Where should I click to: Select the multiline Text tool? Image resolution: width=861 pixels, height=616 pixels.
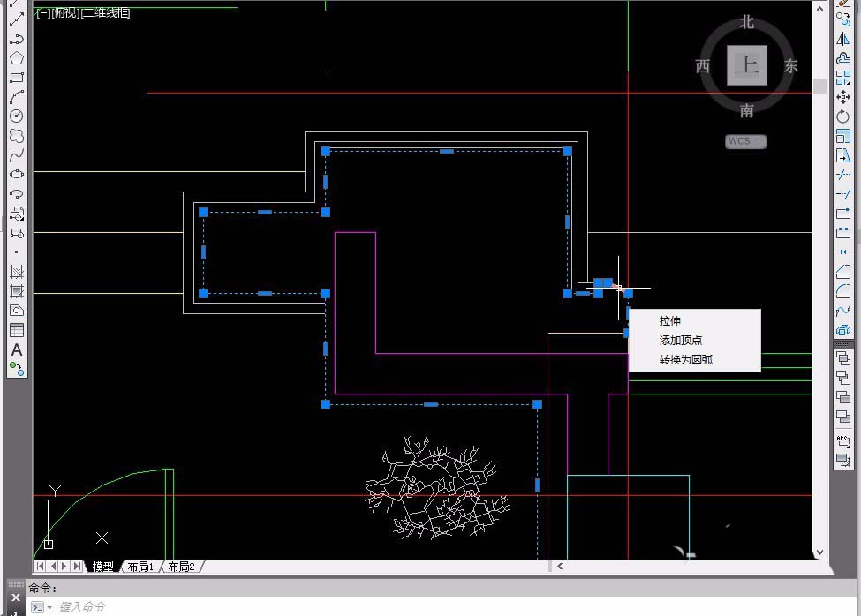point(17,350)
